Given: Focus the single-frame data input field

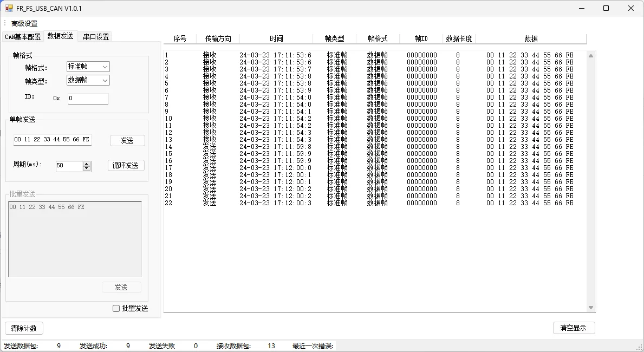Looking at the screenshot, I should point(52,140).
